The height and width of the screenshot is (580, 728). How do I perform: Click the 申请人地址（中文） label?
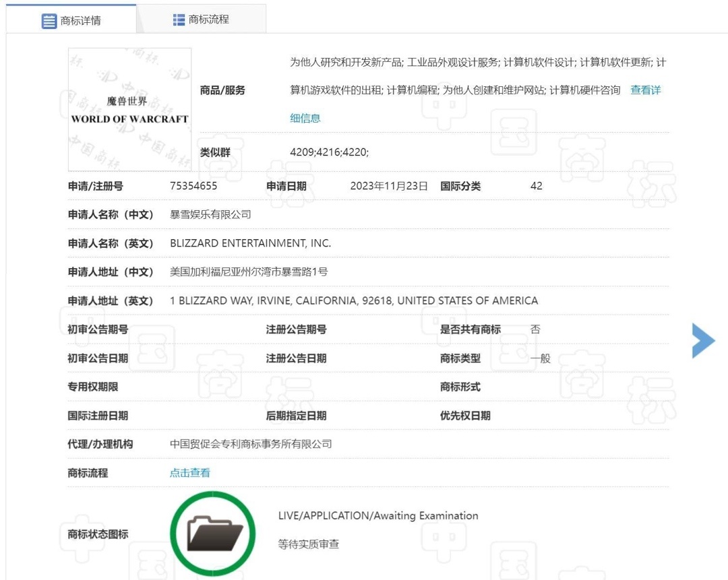click(111, 272)
